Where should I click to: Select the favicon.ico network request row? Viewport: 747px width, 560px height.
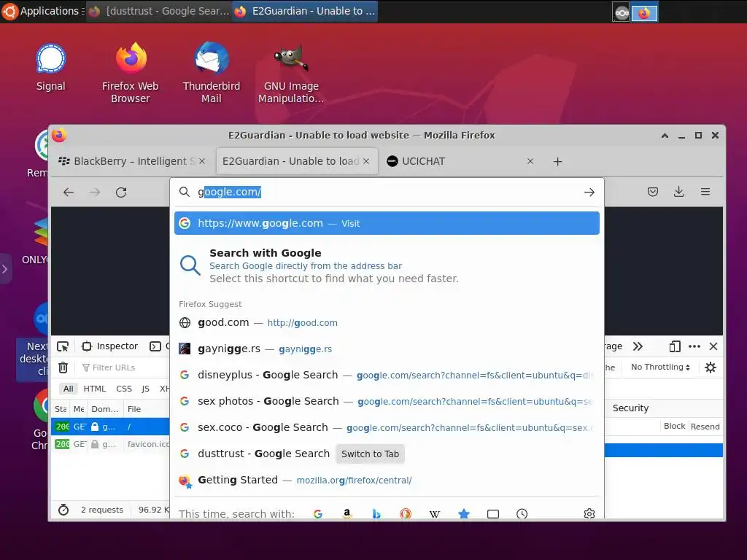pos(111,444)
